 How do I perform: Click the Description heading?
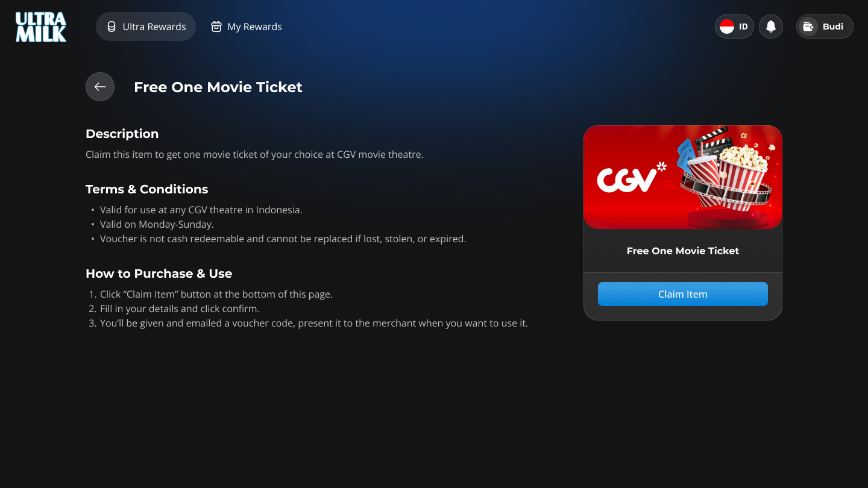[x=122, y=134]
